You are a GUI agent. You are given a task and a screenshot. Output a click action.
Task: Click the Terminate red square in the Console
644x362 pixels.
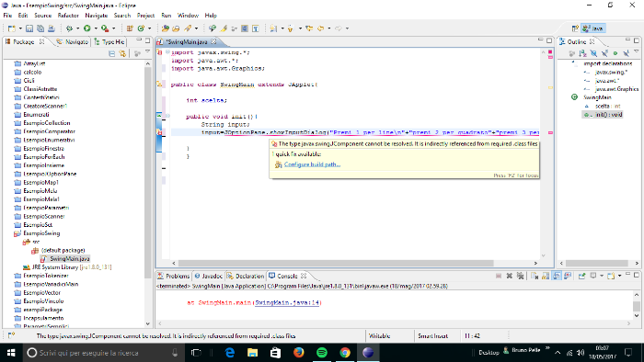tap(499, 276)
